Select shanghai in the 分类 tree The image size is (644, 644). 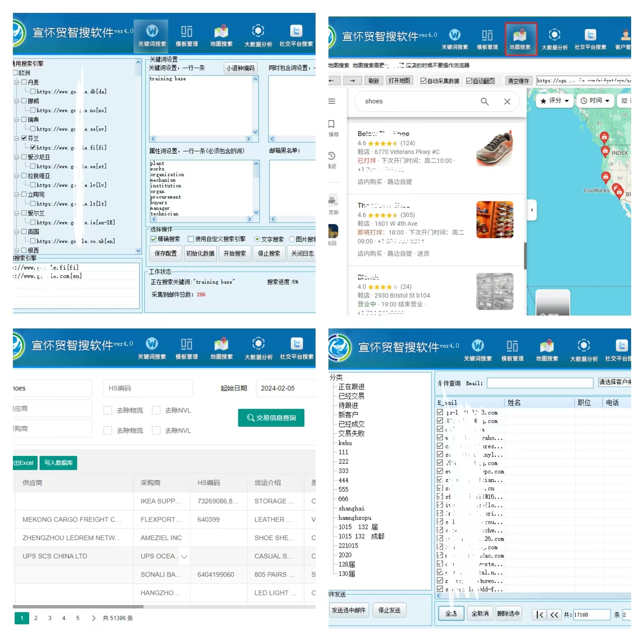tap(351, 508)
